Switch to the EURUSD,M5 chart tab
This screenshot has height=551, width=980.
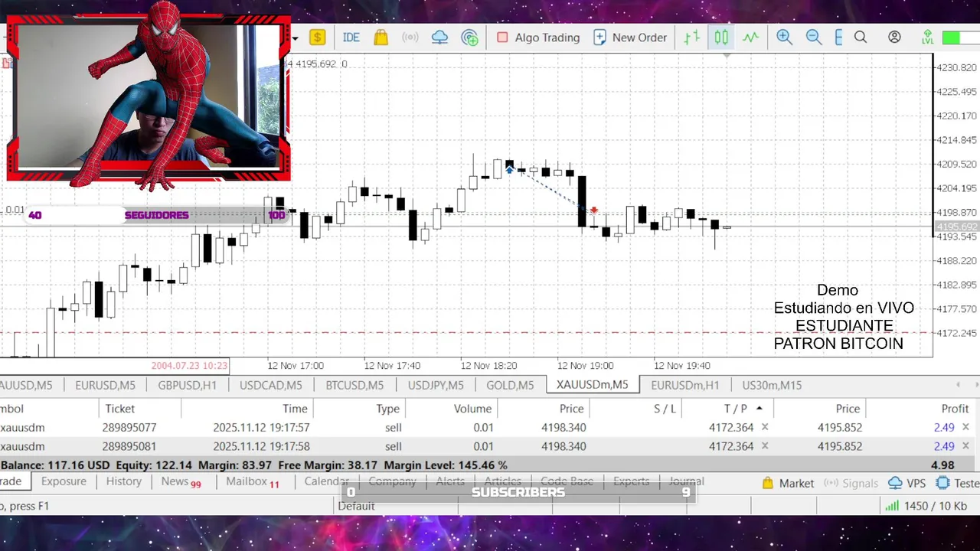pyautogui.click(x=105, y=385)
